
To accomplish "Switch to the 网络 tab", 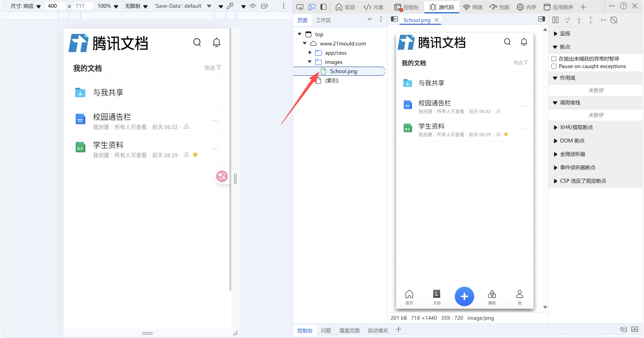I will (472, 7).
